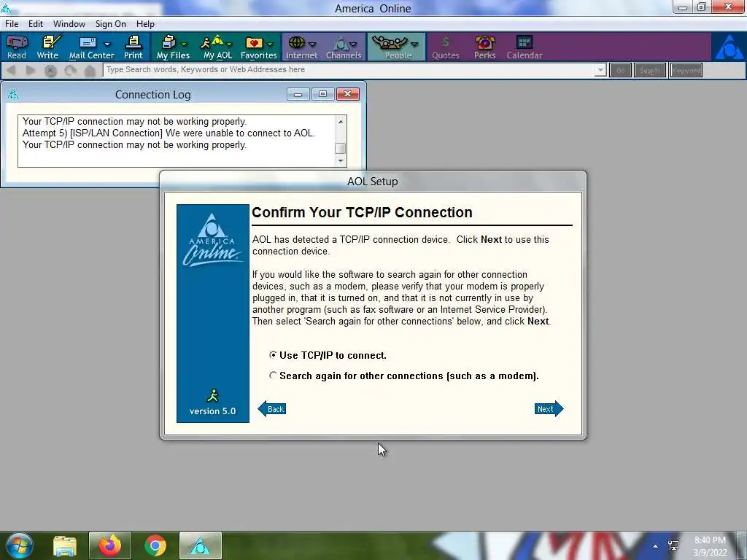Expand Internet dropdown arrow
The image size is (747, 560).
(x=312, y=44)
